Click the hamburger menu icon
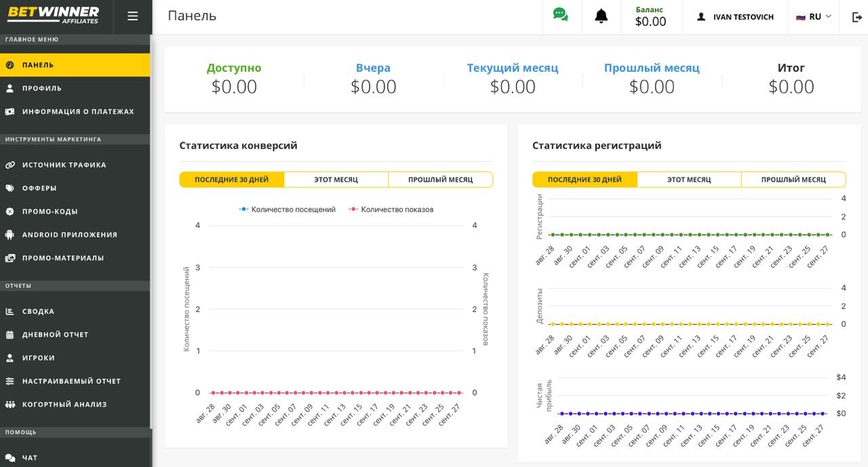This screenshot has width=868, height=467. (132, 16)
